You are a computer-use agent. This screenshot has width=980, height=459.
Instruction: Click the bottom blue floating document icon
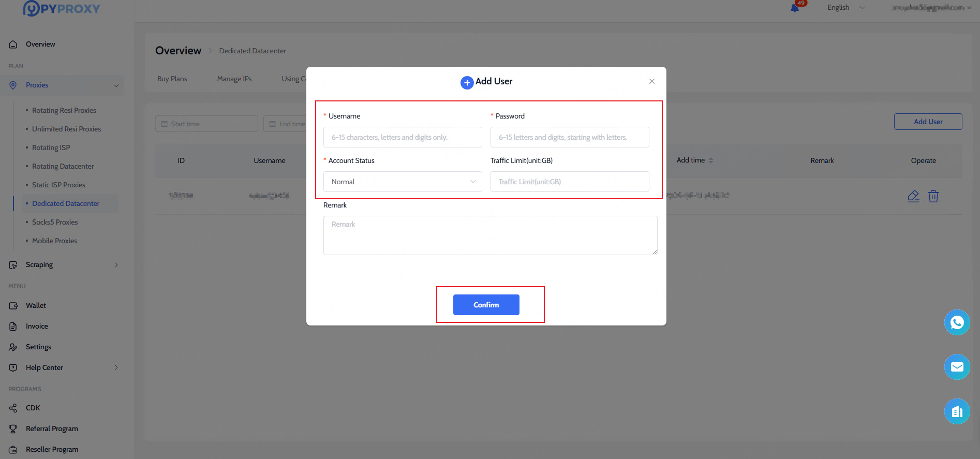tap(957, 411)
